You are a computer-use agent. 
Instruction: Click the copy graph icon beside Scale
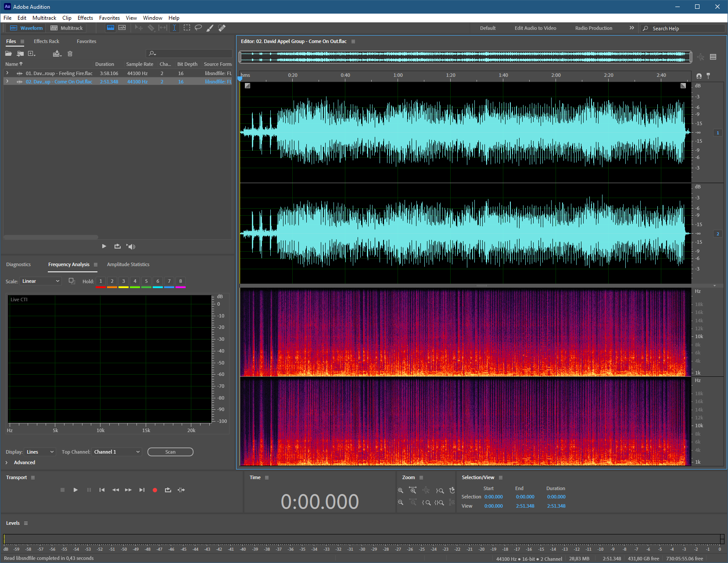[x=72, y=281]
